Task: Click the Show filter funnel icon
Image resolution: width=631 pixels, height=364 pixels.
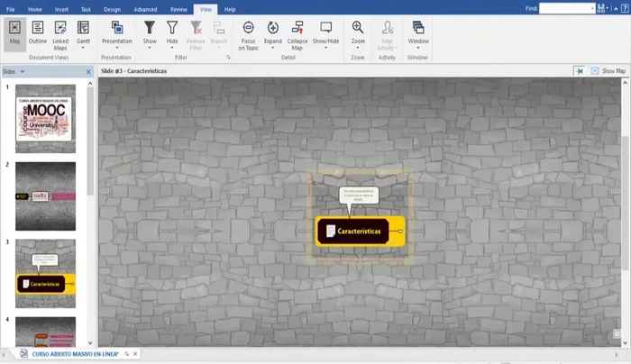Action: [150, 28]
